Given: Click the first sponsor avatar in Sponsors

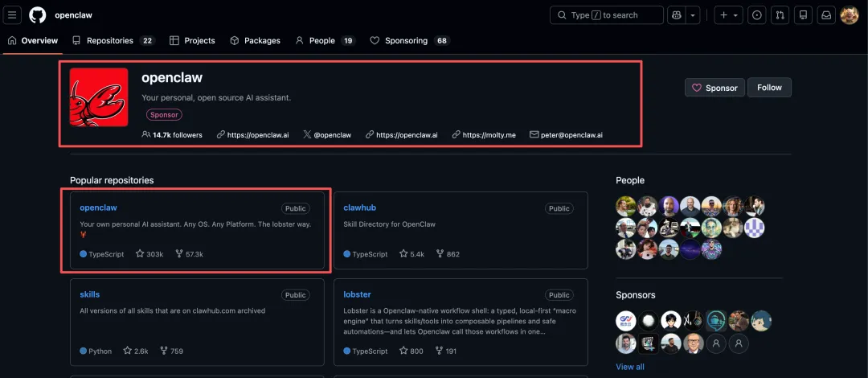Looking at the screenshot, I should coord(626,321).
